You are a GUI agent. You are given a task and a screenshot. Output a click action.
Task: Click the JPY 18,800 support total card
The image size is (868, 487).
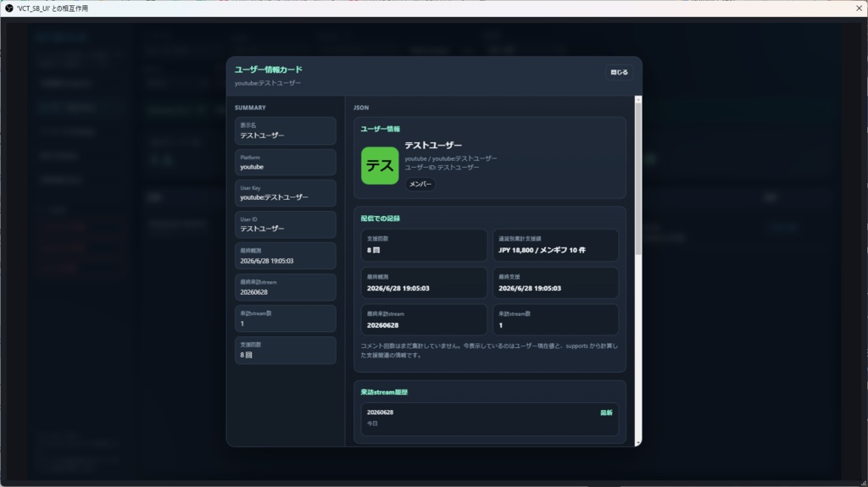click(556, 245)
